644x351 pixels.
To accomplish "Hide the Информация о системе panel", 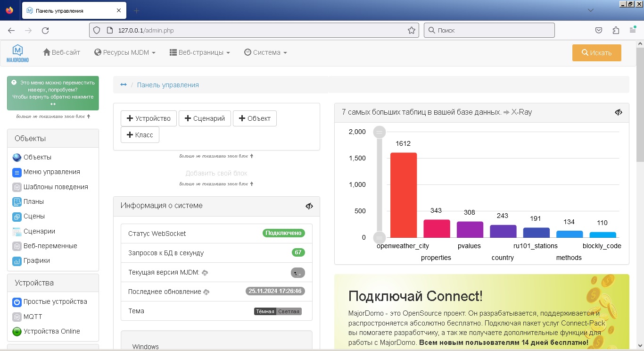I will tap(309, 206).
